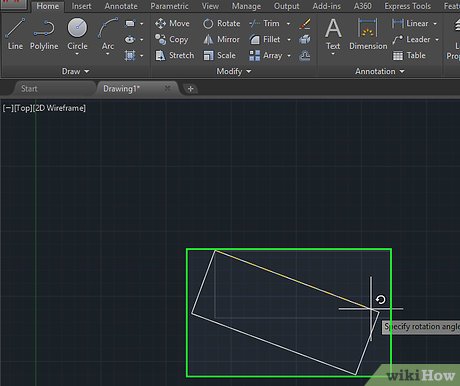Image resolution: width=460 pixels, height=386 pixels.
Task: Open the Fillet dropdown arrow
Action: [289, 40]
